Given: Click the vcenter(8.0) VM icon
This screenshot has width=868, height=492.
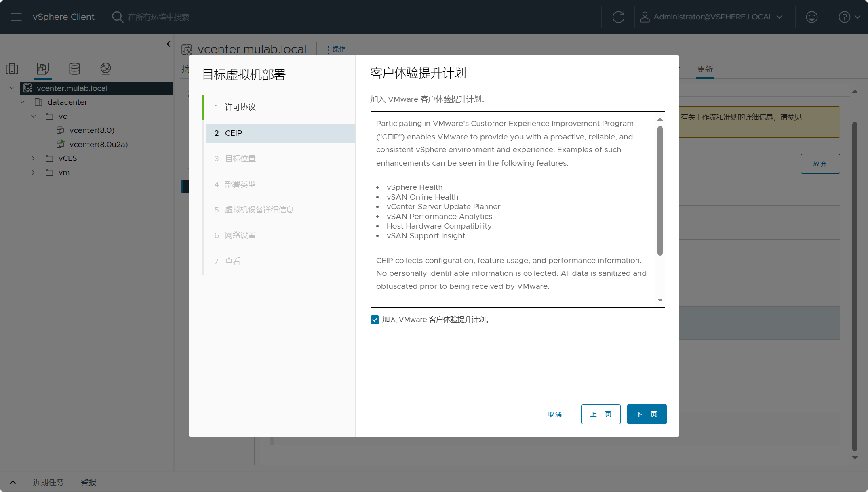Looking at the screenshot, I should tap(61, 130).
